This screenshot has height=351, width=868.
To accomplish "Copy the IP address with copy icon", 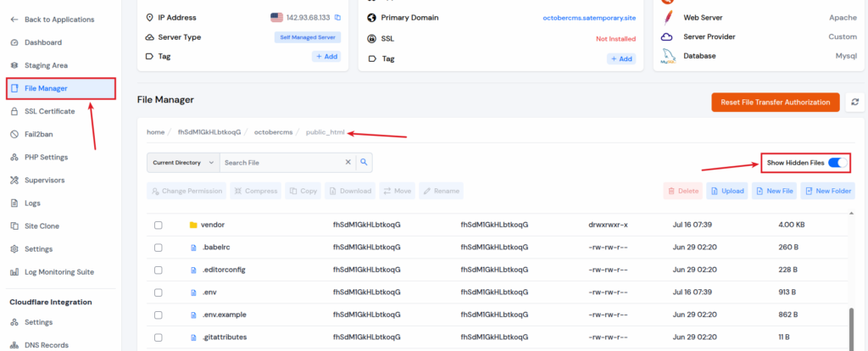I will pyautogui.click(x=337, y=18).
